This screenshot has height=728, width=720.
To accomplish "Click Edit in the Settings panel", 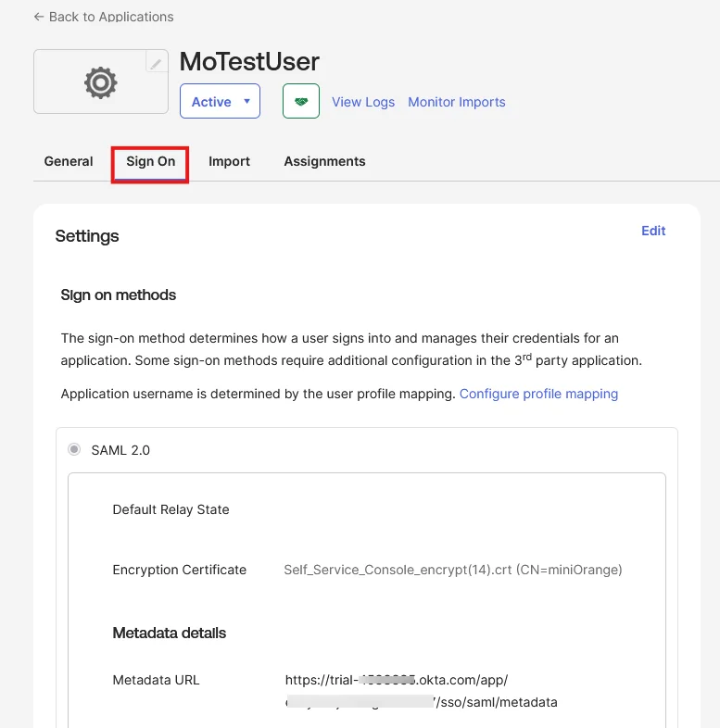I will [x=653, y=231].
